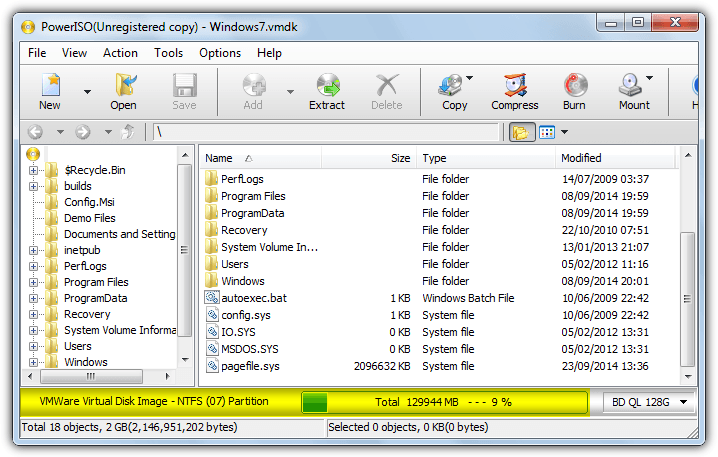Click the autoexec.bat file icon
718x457 pixels.
pyautogui.click(x=212, y=298)
